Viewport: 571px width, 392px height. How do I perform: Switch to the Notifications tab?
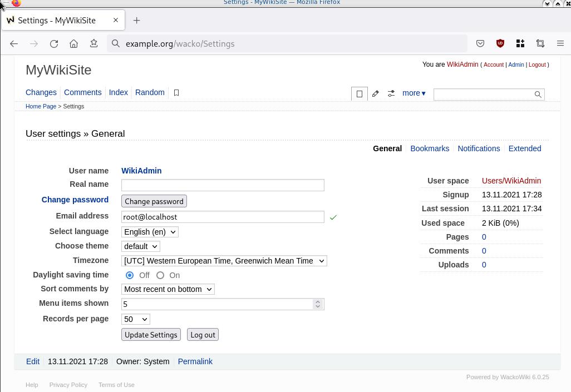(x=479, y=148)
